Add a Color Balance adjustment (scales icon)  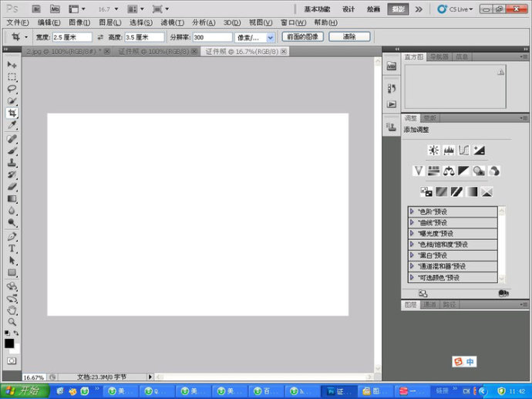coord(449,171)
